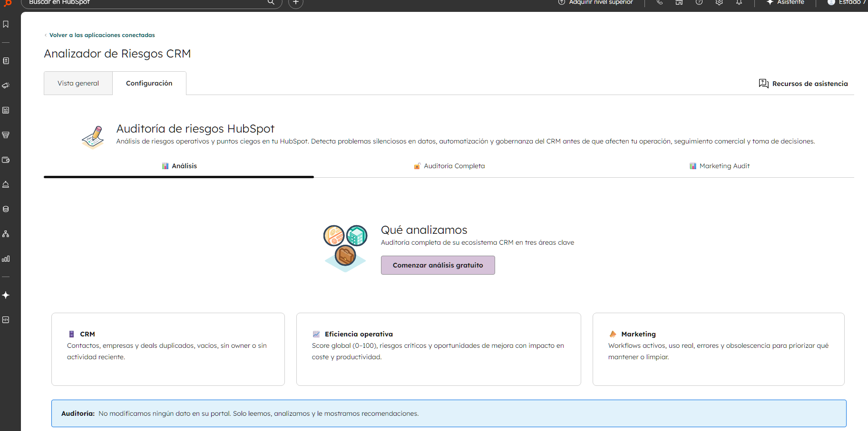Select the Auditoria Completa section
Screen dimensions: 868x431
pyautogui.click(x=449, y=166)
